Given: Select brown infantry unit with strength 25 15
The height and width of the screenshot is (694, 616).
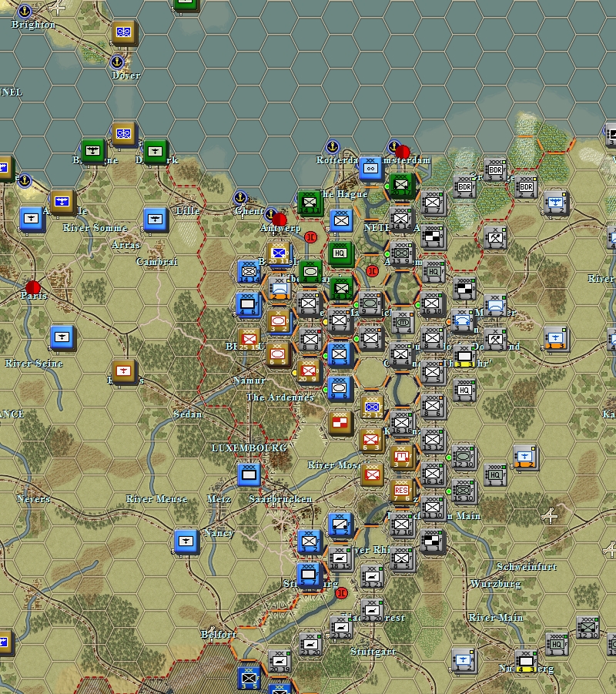Looking at the screenshot, I should (x=249, y=340).
